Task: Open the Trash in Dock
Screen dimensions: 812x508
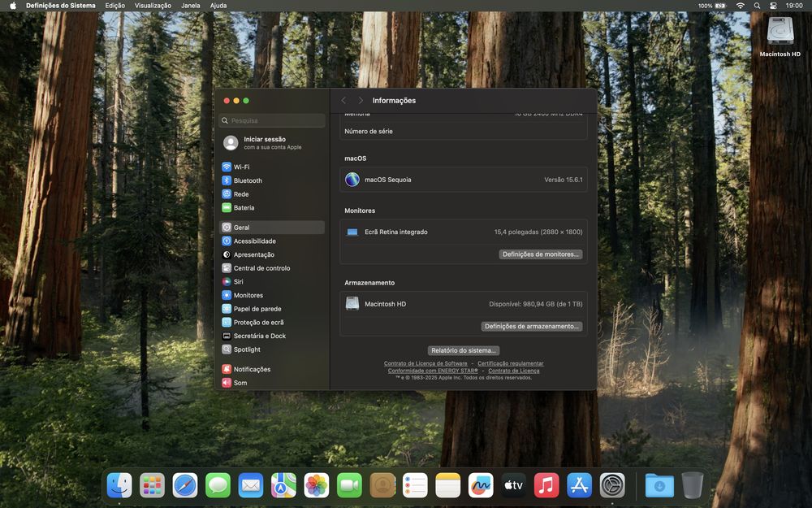Action: (x=693, y=486)
